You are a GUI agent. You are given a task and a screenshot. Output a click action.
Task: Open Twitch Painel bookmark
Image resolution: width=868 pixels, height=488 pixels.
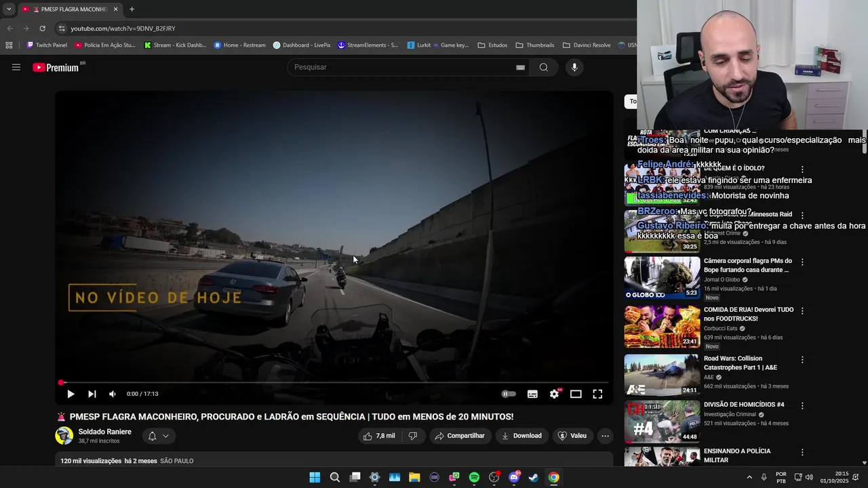[x=47, y=45]
